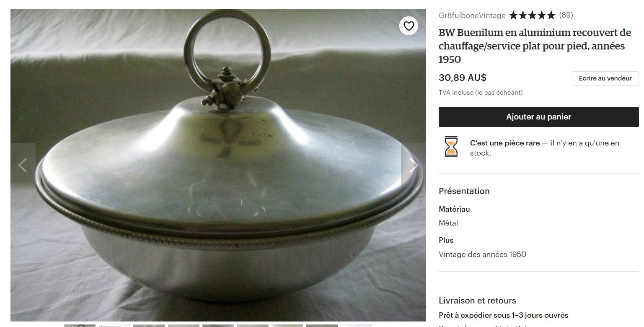Image resolution: width=644 pixels, height=327 pixels.
Task: Select the last white photo thumbnail
Action: coord(356,325)
